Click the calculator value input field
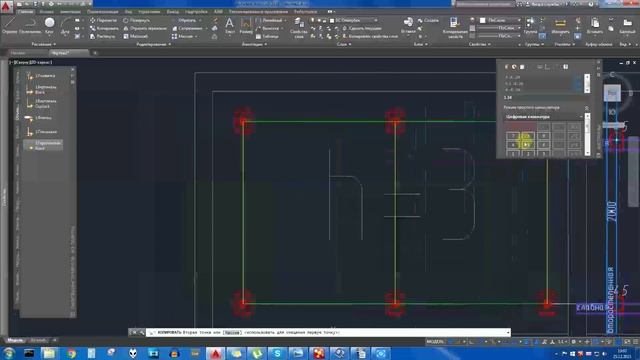This screenshot has height=360, width=640. 543,98
